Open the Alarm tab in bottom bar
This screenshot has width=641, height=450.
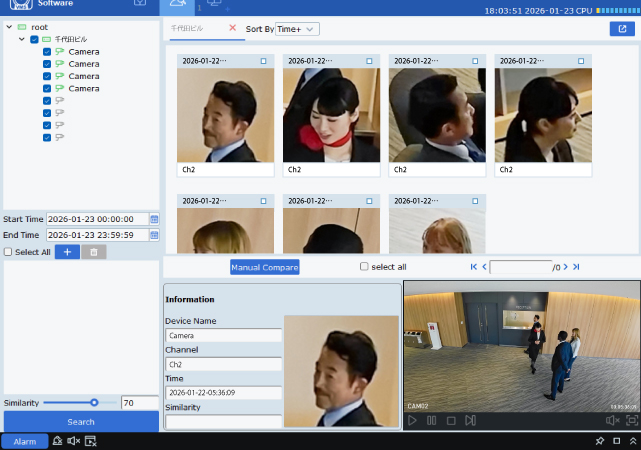click(x=24, y=441)
